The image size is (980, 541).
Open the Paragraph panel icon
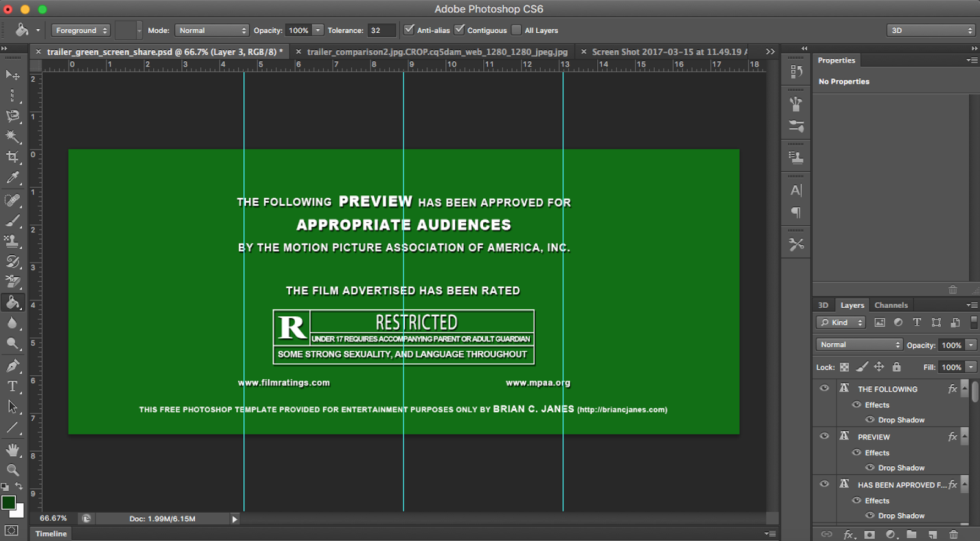coord(796,212)
